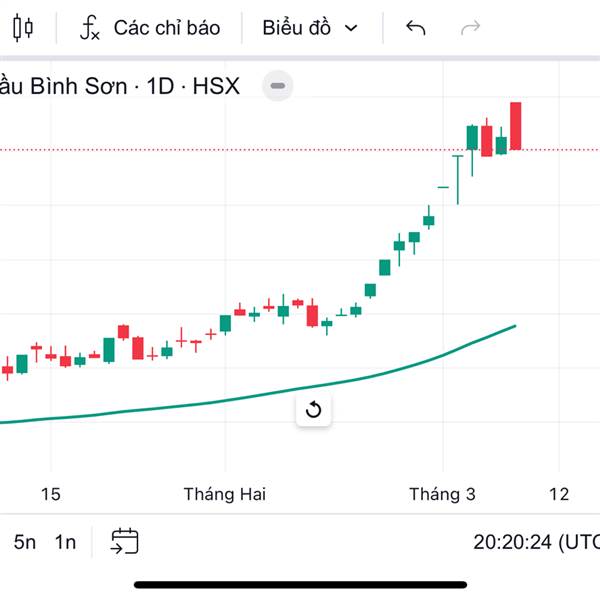Expand the "Biểu đồ" dropdown
This screenshot has height=600, width=600.
pos(297,27)
